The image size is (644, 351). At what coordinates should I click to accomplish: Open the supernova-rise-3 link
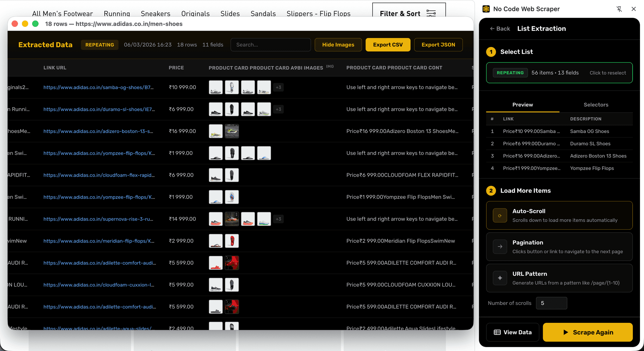pyautogui.click(x=98, y=219)
